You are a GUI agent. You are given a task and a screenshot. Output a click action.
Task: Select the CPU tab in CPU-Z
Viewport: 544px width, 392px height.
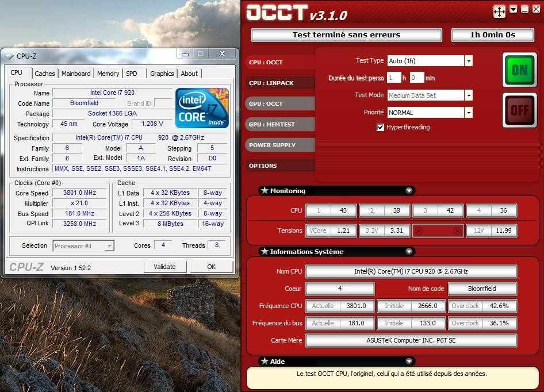pos(17,72)
